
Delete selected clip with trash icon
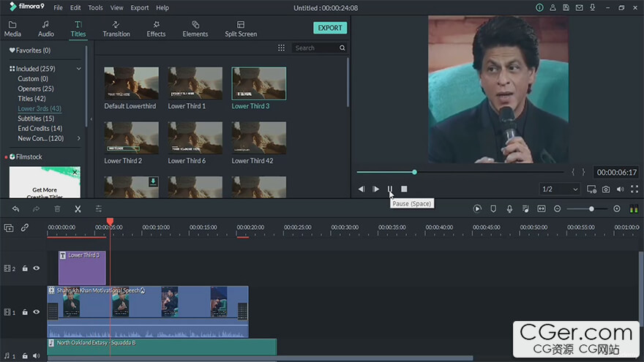coord(57,209)
